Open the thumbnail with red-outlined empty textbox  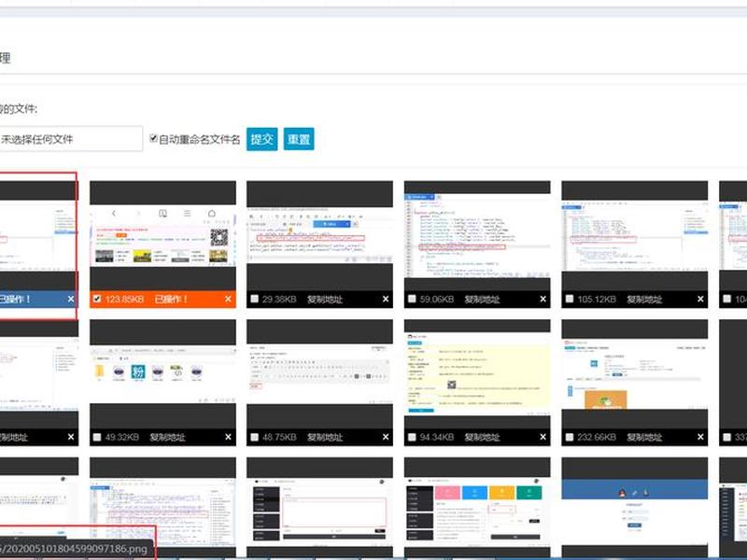[x=319, y=511]
